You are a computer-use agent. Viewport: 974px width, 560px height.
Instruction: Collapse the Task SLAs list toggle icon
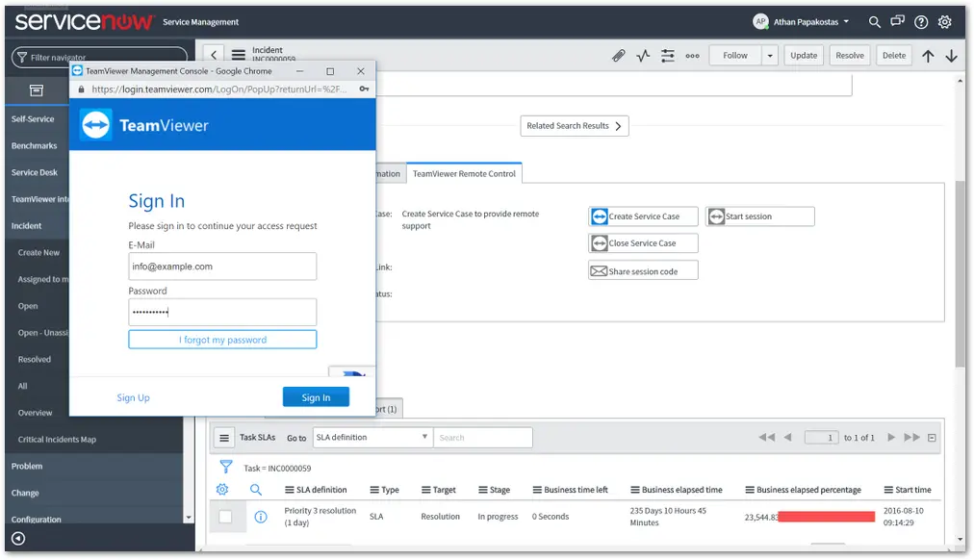932,438
